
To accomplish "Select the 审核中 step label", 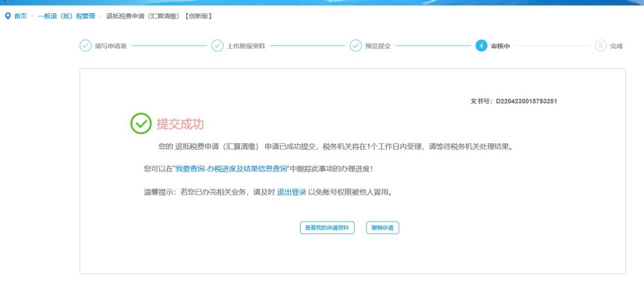I will click(x=500, y=46).
